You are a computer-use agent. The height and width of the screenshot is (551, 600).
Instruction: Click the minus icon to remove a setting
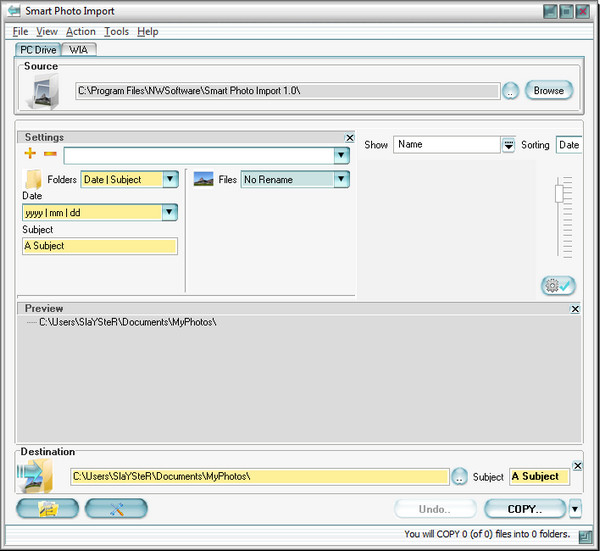[50, 154]
